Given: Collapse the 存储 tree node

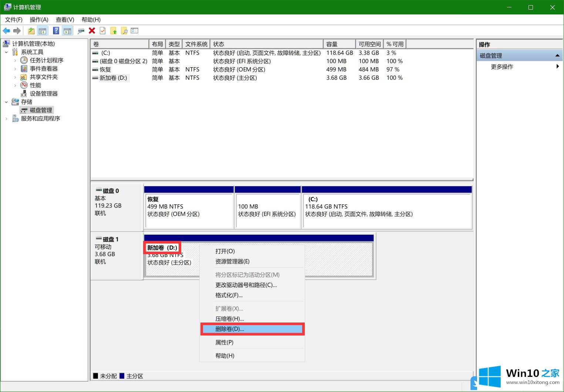Looking at the screenshot, I should (x=6, y=102).
